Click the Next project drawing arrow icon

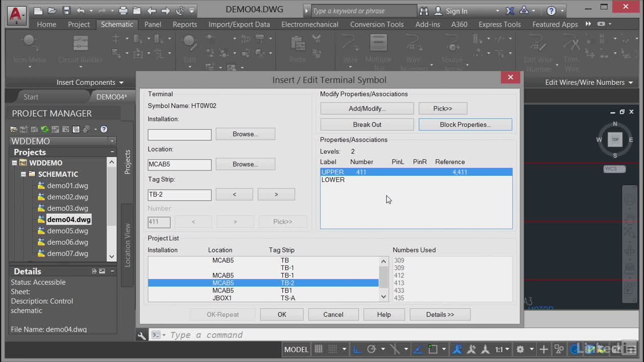click(x=166, y=11)
